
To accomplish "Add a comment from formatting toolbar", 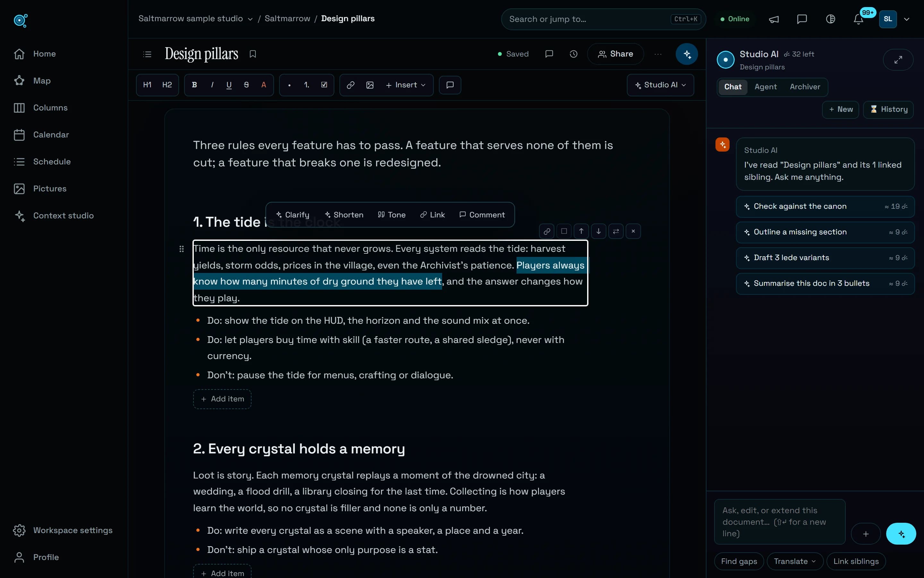I will click(450, 85).
